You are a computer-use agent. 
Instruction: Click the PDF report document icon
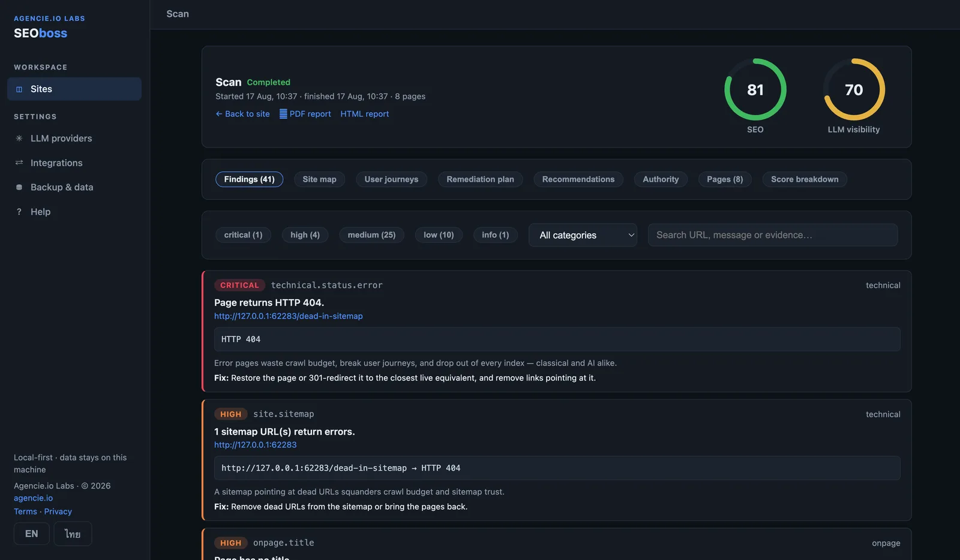(x=283, y=114)
